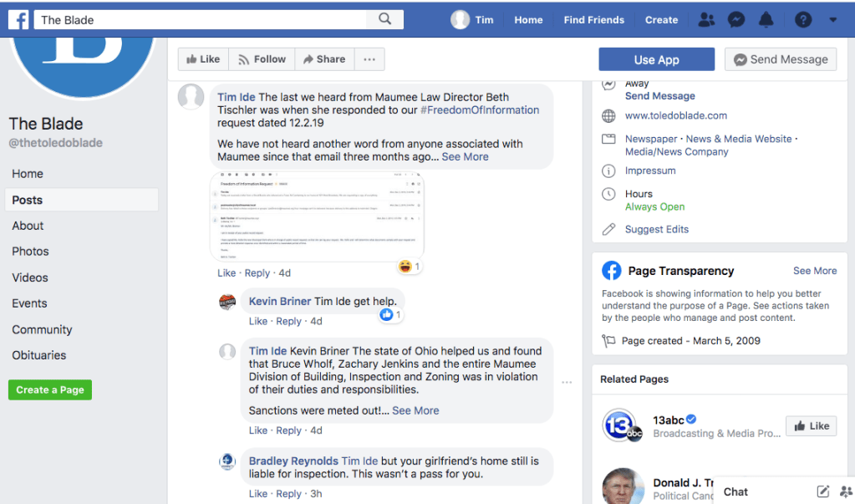Viewport: 855px width, 504px height.
Task: Click the new message compose icon in Chat
Action: pyautogui.click(x=822, y=491)
